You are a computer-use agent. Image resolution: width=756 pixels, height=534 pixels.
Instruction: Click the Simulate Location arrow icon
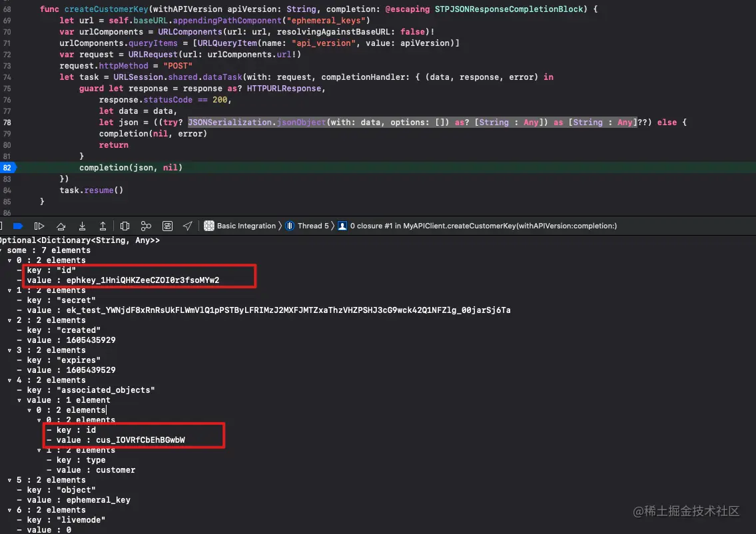[188, 226]
